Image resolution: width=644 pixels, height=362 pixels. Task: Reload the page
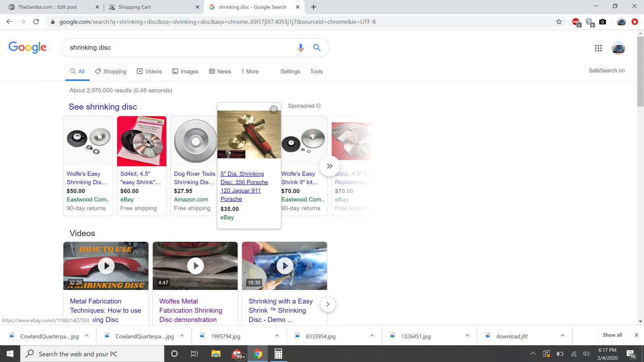(36, 22)
